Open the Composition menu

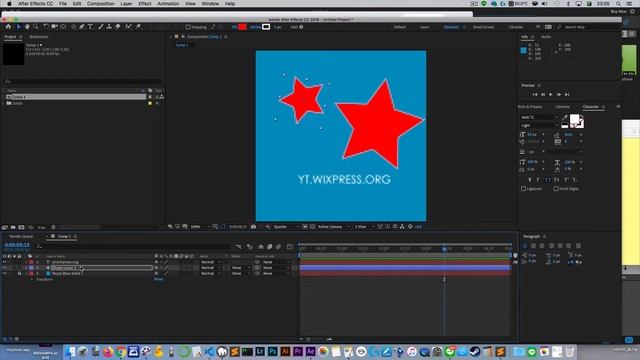[100, 4]
